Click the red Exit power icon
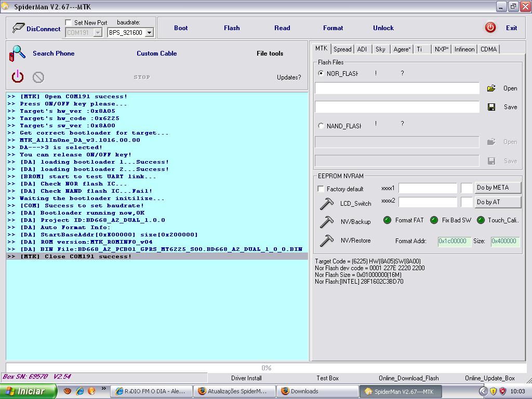The image size is (532, 399). 490,28
